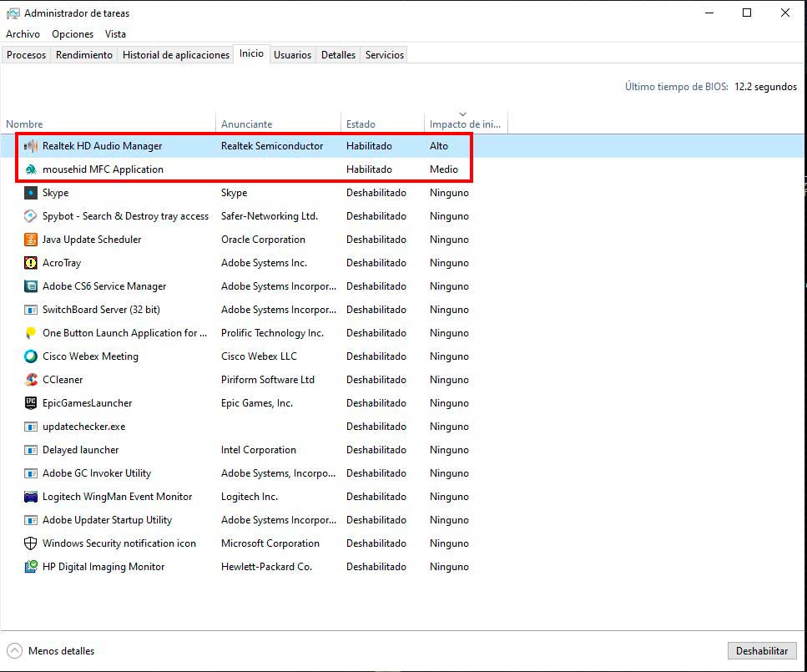This screenshot has height=672, width=807.
Task: Click the One Button Launch Application icon
Action: point(31,333)
